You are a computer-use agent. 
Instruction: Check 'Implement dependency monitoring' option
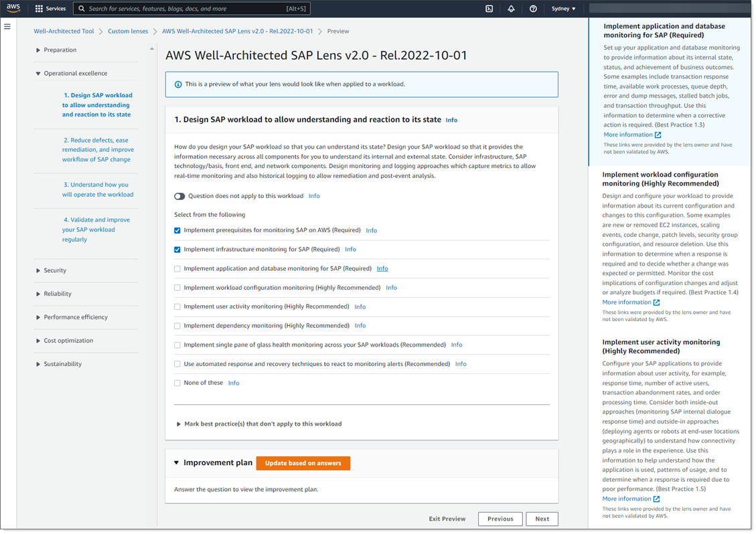[x=177, y=326]
